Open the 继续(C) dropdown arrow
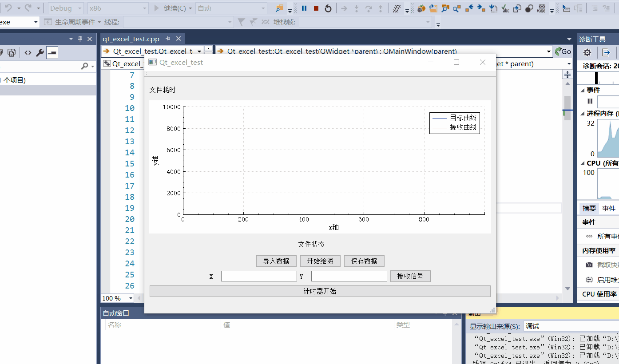Image resolution: width=619 pixels, height=364 pixels. click(x=190, y=8)
